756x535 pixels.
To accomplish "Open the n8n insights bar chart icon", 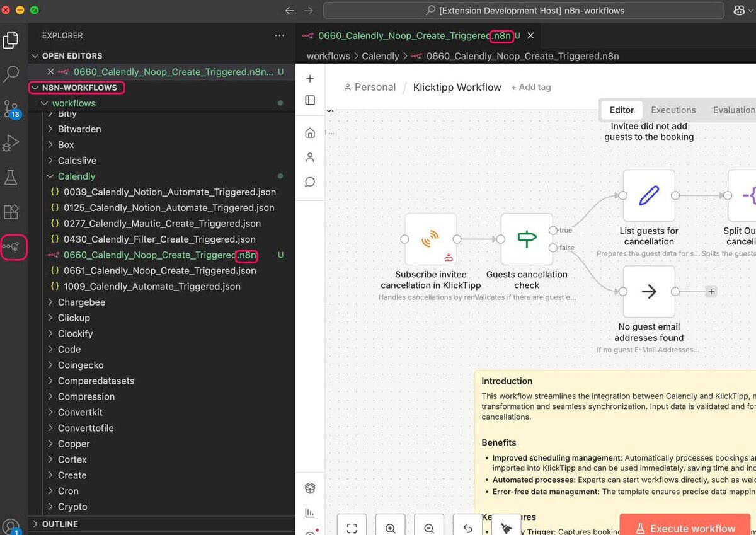I will (x=310, y=513).
